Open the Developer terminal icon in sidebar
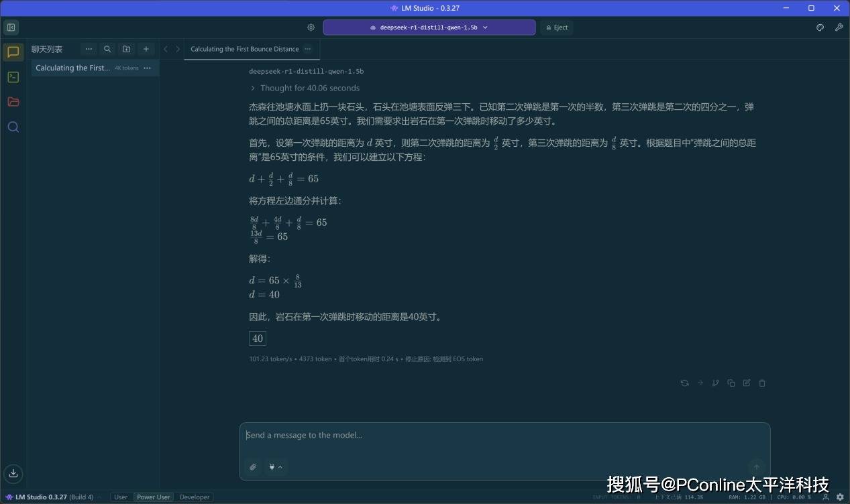The image size is (850, 504). point(13,77)
